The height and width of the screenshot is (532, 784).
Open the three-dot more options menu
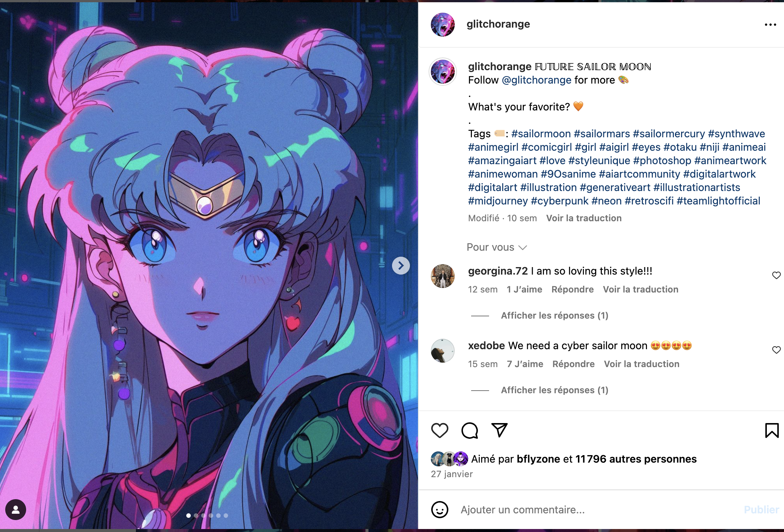771,25
